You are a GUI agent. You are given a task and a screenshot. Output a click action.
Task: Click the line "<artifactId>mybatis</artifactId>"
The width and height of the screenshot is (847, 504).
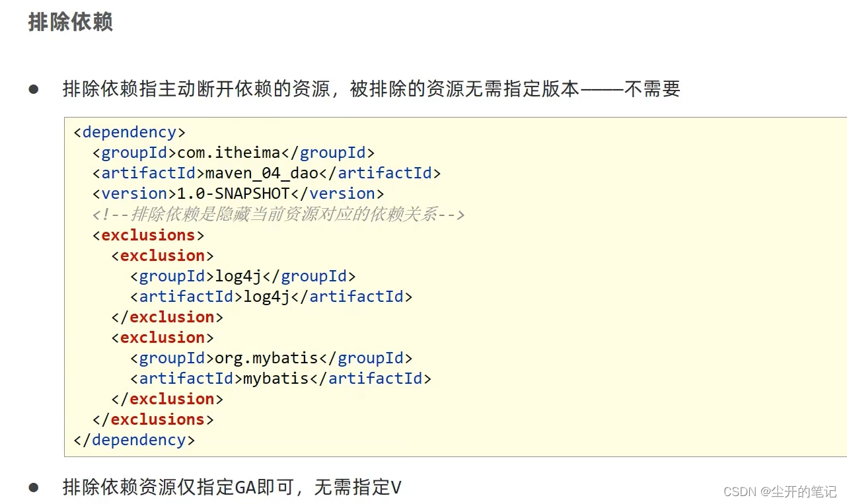pos(281,378)
